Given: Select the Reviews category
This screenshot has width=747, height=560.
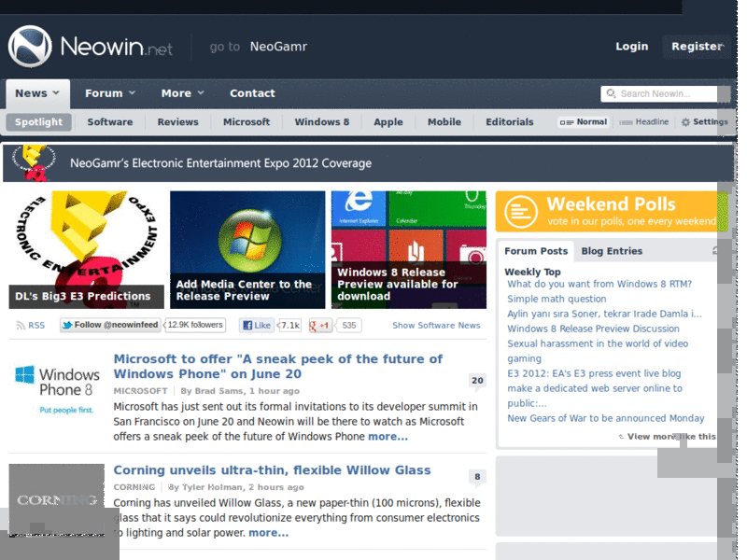Looking at the screenshot, I should point(177,122).
